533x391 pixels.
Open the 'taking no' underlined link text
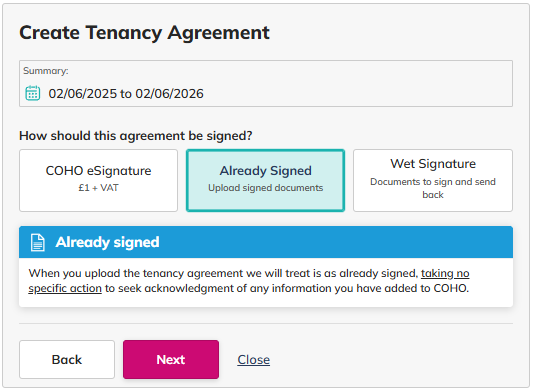[445, 273]
